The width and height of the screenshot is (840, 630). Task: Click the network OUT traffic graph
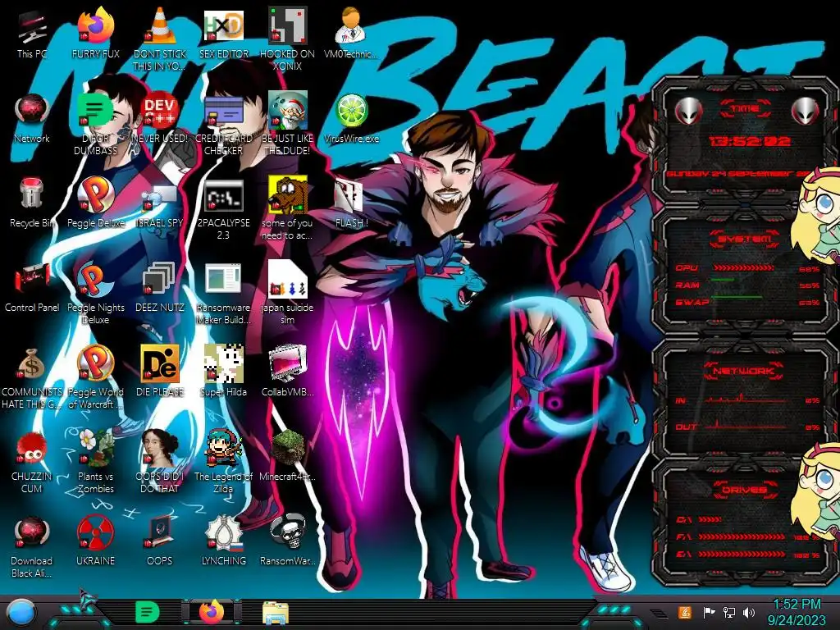pyautogui.click(x=747, y=426)
